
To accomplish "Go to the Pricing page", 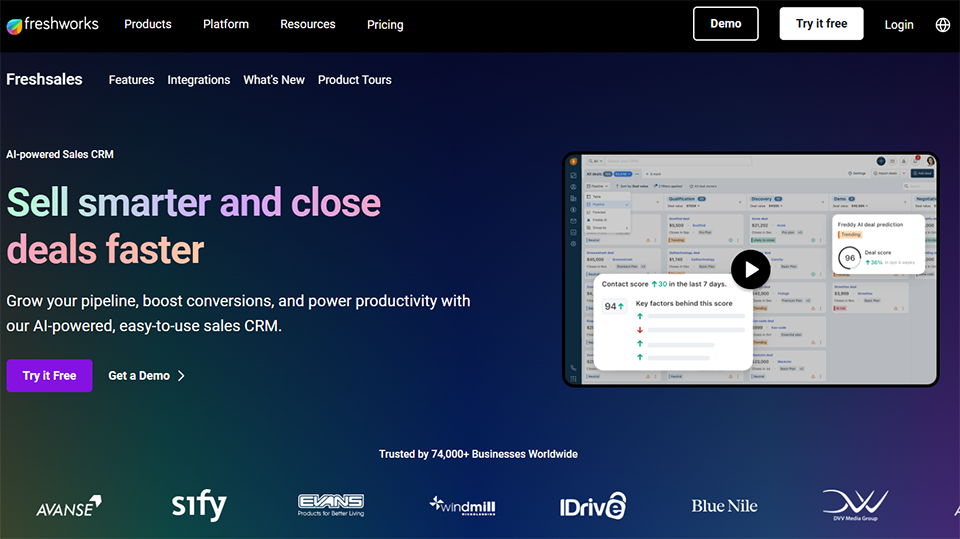I will tap(385, 25).
